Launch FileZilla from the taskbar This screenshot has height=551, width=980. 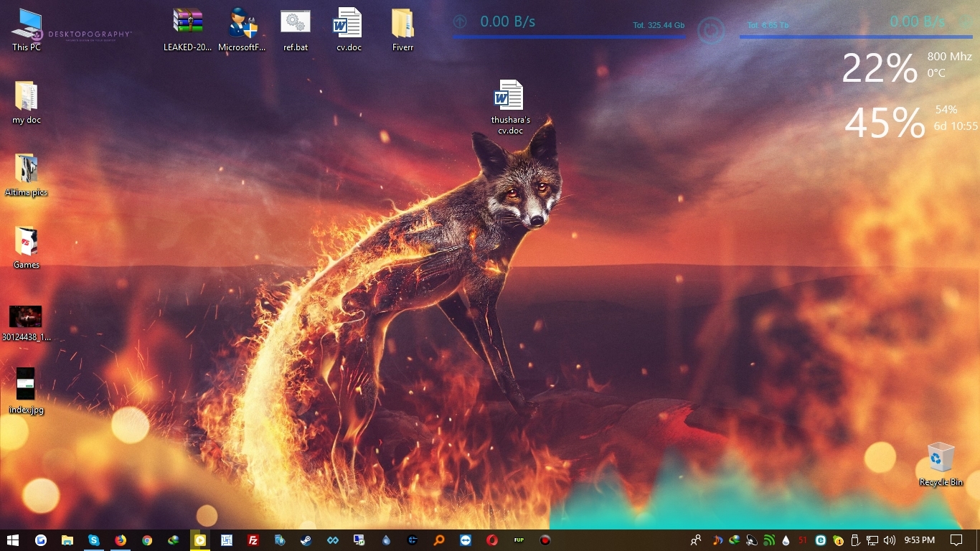click(x=253, y=540)
